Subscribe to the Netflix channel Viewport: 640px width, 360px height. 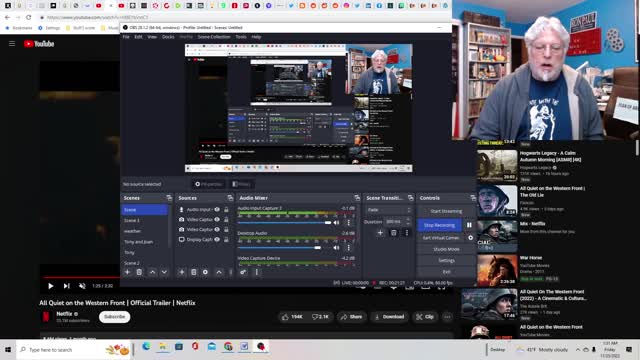pyautogui.click(x=115, y=317)
